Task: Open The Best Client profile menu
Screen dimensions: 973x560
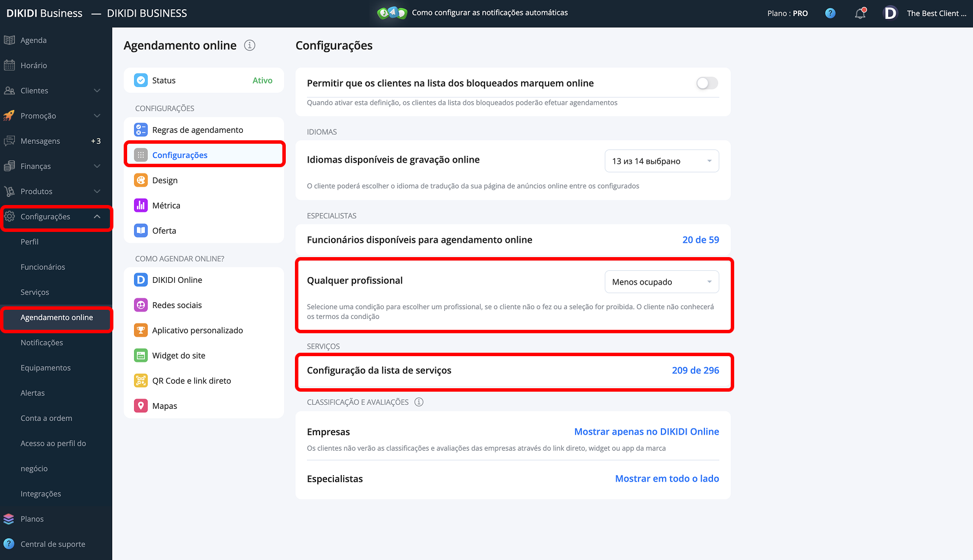Action: (x=936, y=13)
